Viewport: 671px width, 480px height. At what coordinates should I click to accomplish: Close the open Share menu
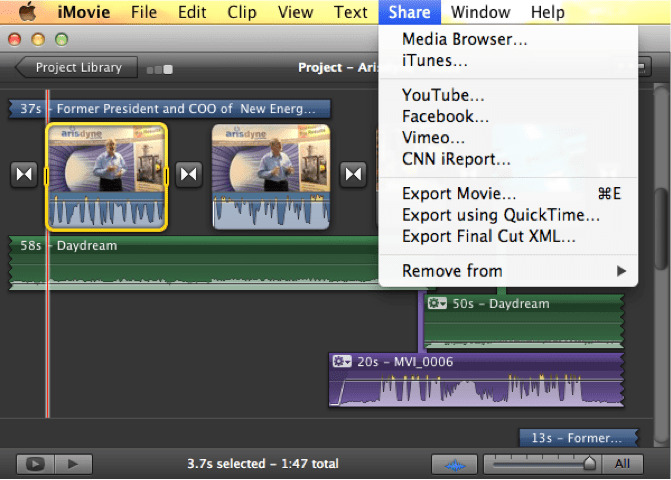pyautogui.click(x=410, y=12)
